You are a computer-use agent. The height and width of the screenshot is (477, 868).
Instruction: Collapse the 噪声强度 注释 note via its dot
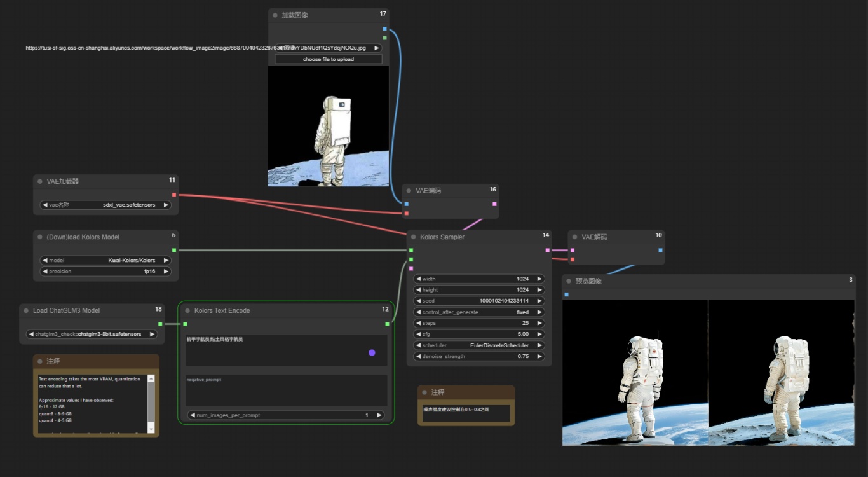424,392
